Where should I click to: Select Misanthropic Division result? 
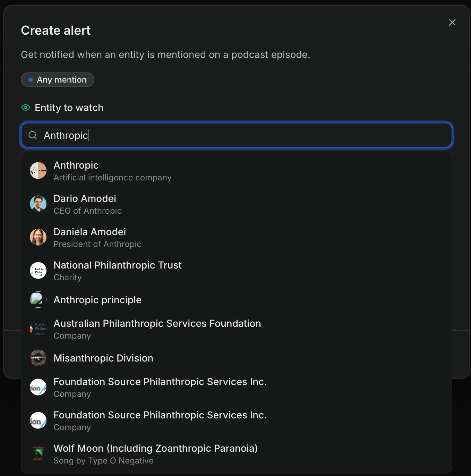(x=237, y=358)
